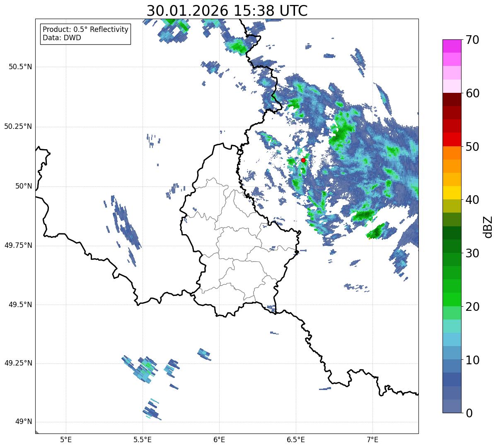The height and width of the screenshot is (448, 498).
Task: Click the 50°N latitude label
Action: [24, 186]
